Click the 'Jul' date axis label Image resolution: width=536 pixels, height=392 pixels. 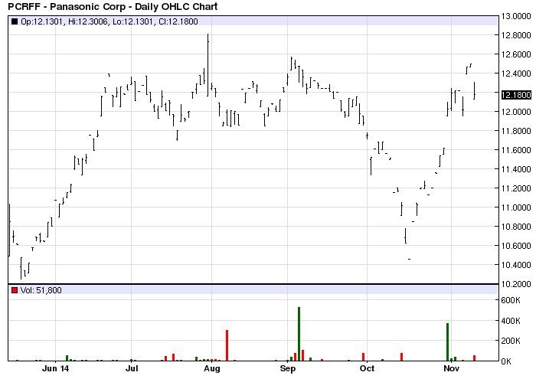click(x=132, y=368)
